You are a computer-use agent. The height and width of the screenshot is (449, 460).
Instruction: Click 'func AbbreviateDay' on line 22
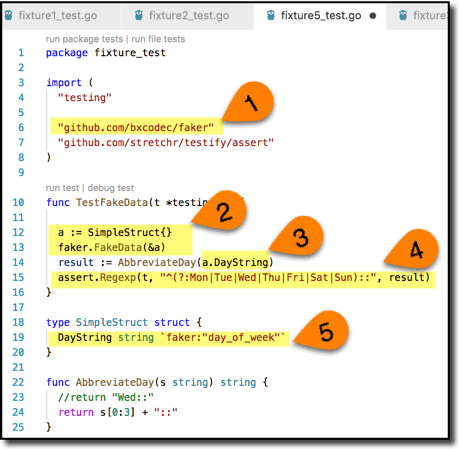100,382
